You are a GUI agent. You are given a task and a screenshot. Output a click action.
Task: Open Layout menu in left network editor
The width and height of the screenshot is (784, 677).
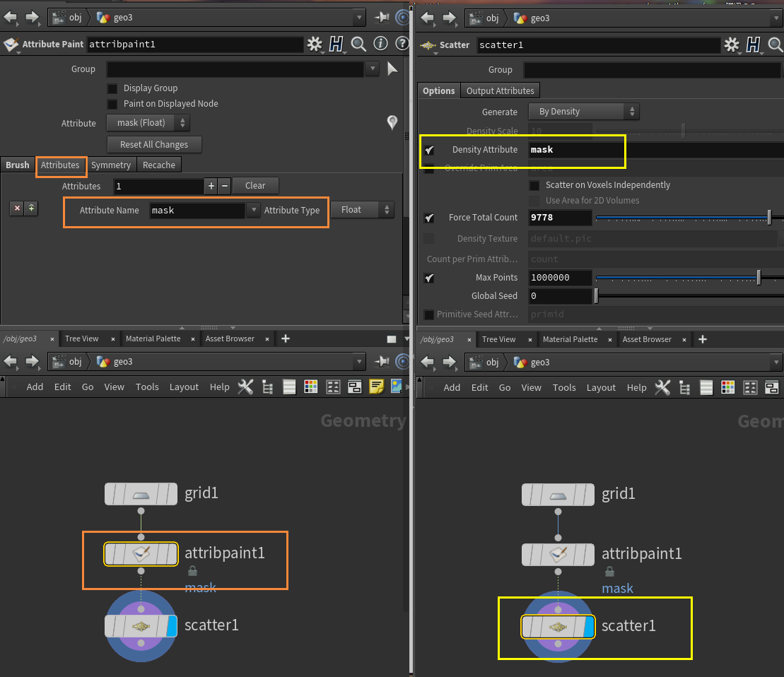click(x=184, y=387)
